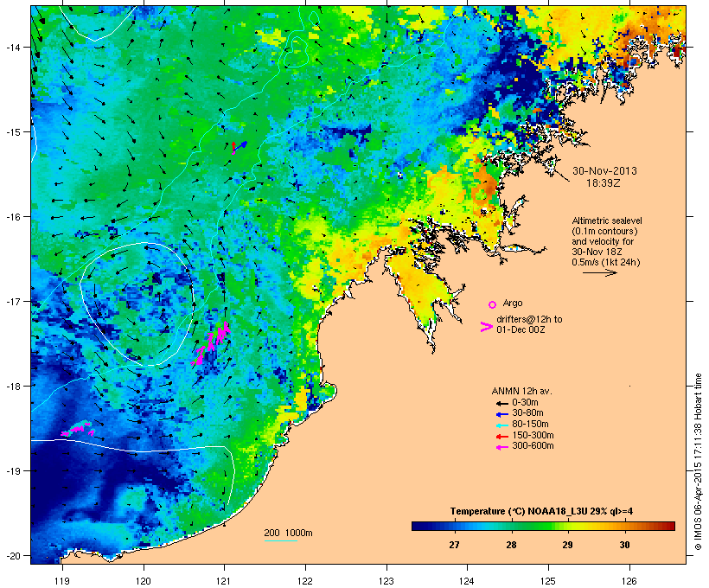709x588 pixels.
Task: Click the latitude axis label -20
Action: (x=13, y=555)
